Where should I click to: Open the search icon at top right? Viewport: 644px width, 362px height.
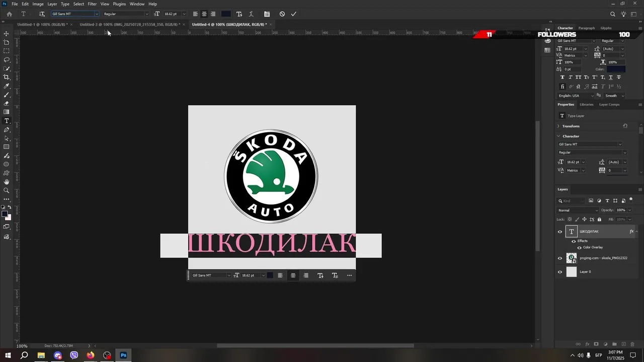(613, 14)
